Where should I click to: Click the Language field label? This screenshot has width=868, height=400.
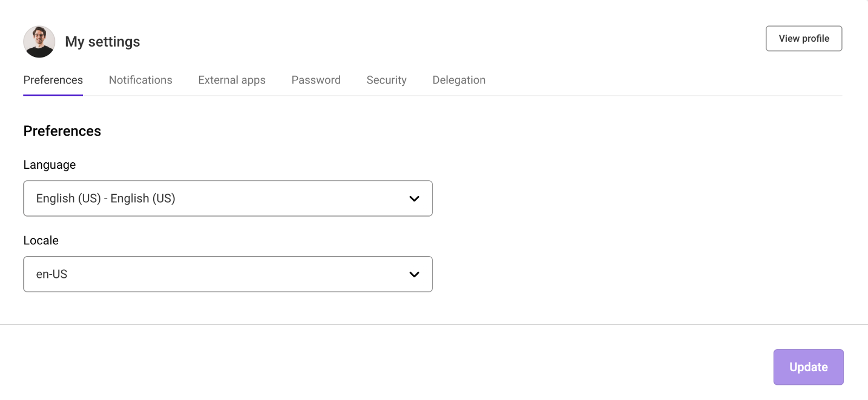[49, 165]
